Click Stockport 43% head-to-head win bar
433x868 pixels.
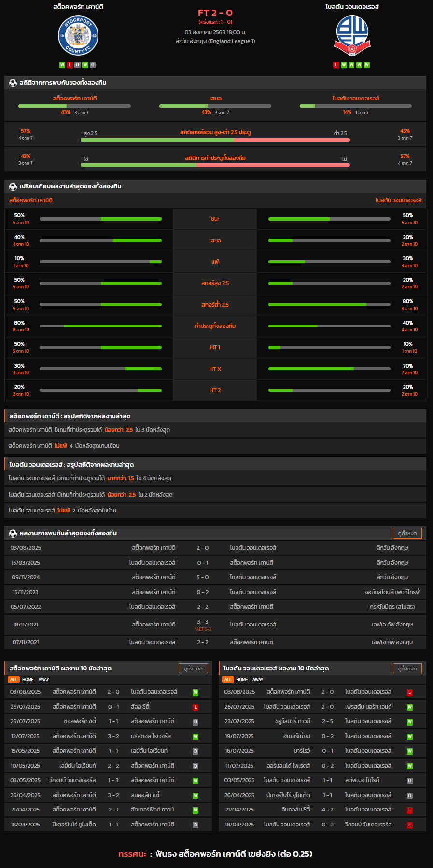click(x=74, y=106)
